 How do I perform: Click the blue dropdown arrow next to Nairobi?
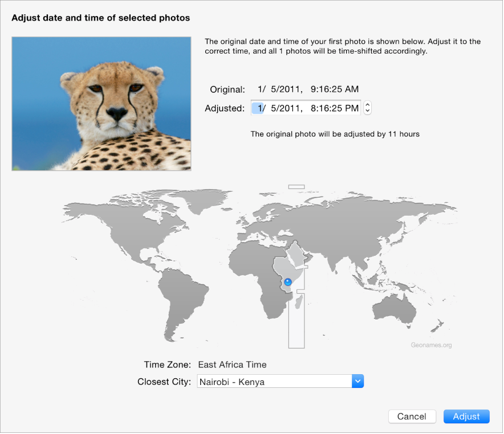[357, 381]
